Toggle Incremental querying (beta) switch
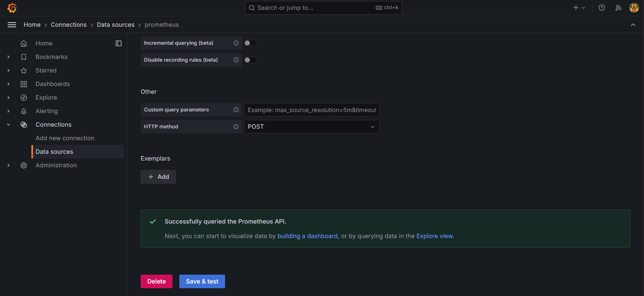This screenshot has width=644, height=296. (251, 43)
